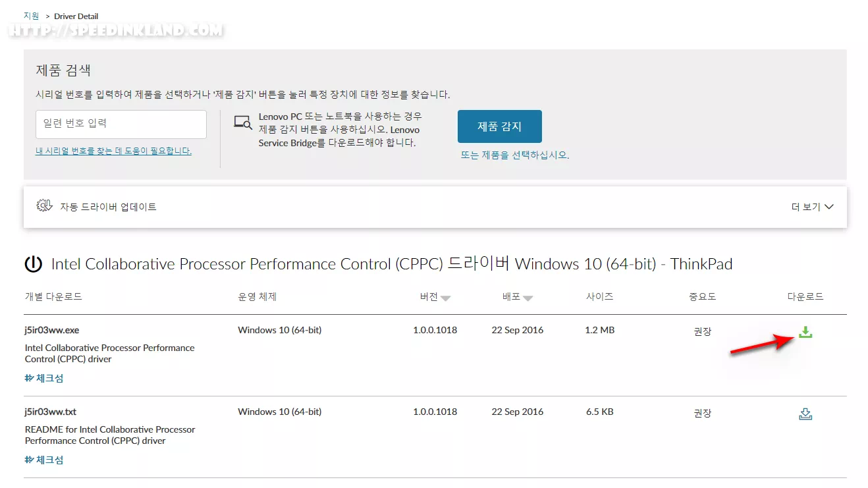
Task: Click file name j5ir03ww.exe
Action: point(52,330)
